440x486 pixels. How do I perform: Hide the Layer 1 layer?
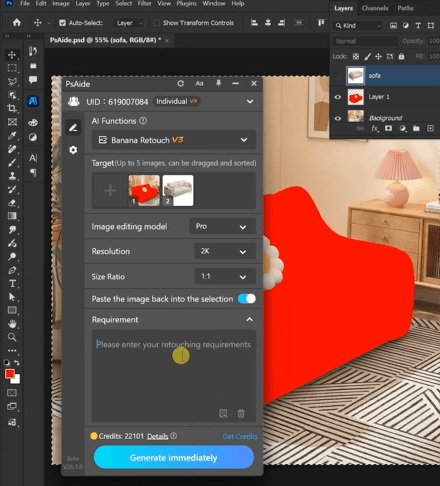point(338,97)
